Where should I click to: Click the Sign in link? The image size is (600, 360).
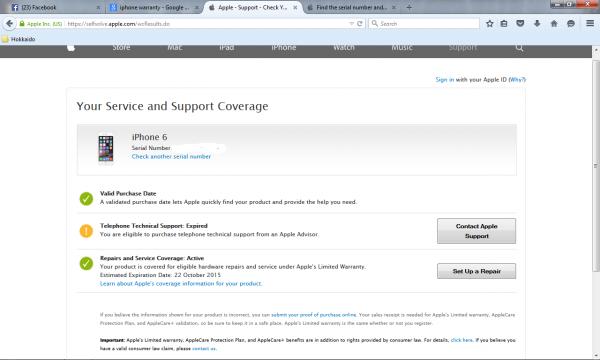point(445,80)
